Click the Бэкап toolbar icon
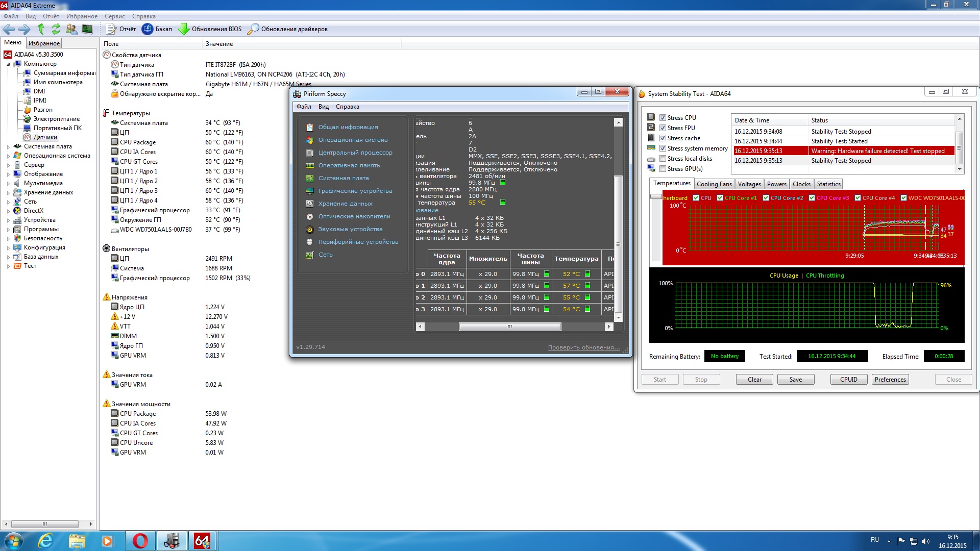 148,29
